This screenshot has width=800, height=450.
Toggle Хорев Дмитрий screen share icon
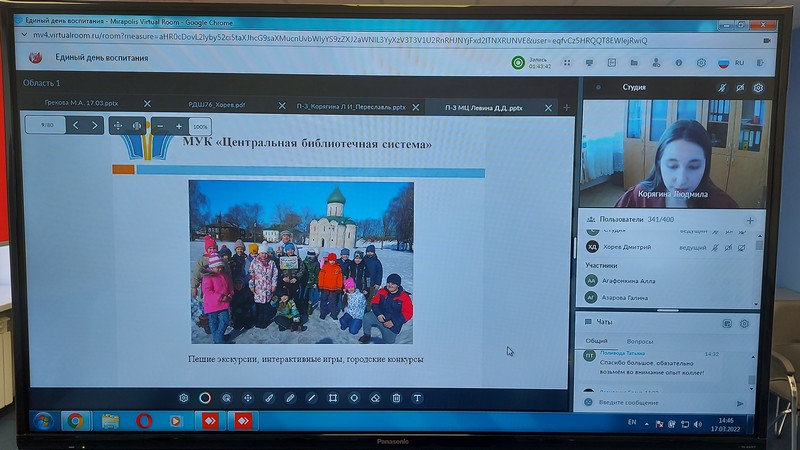[741, 248]
